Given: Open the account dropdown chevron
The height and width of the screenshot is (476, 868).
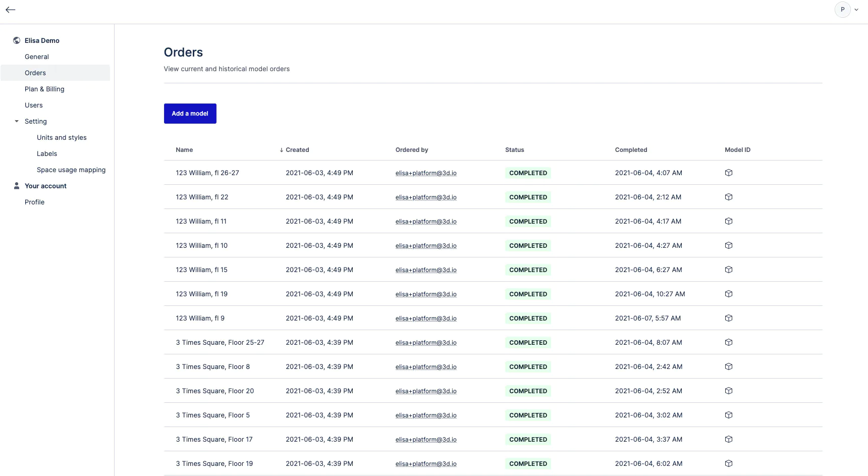Looking at the screenshot, I should pos(856,10).
